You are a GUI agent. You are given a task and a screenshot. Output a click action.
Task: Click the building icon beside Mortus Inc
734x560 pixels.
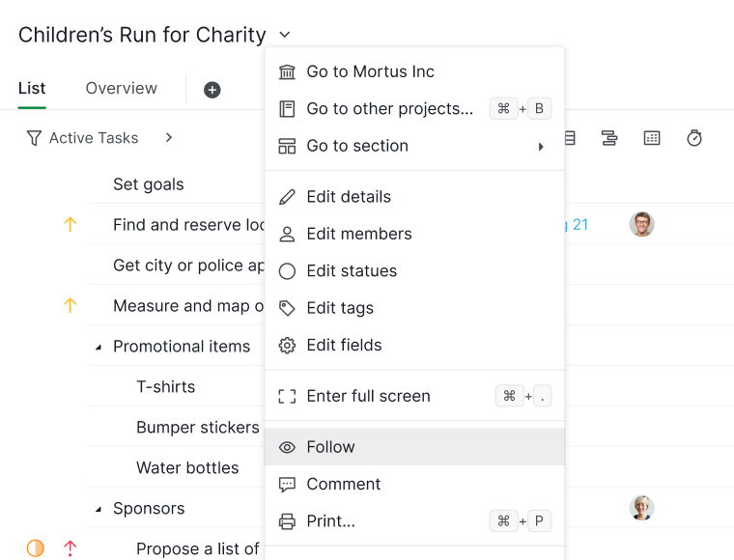coord(287,72)
